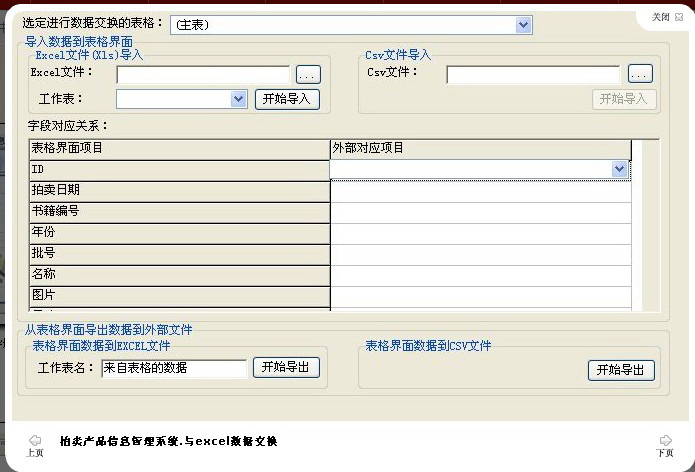695x472 pixels.
Task: Start Excel import with 开始导入 button
Action: [287, 99]
